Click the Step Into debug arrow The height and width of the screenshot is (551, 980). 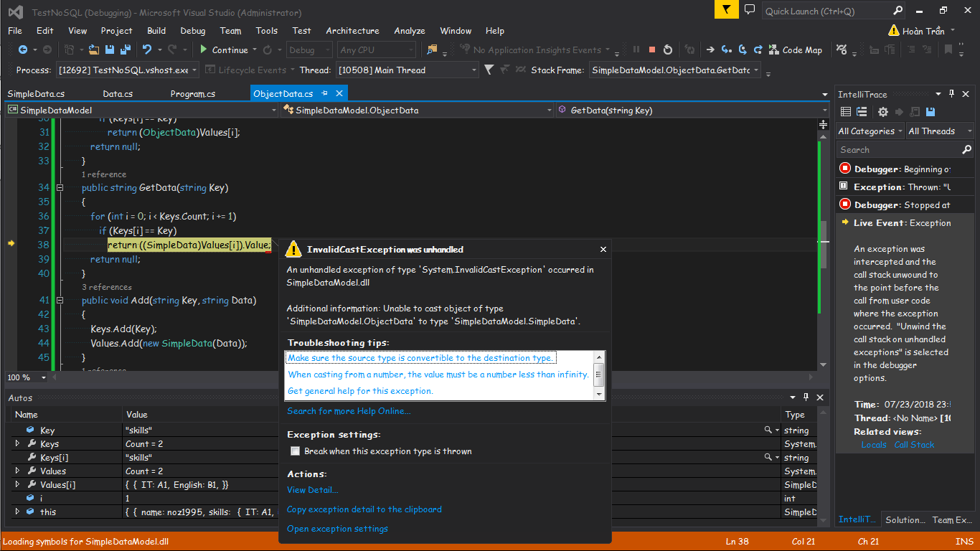(x=726, y=50)
